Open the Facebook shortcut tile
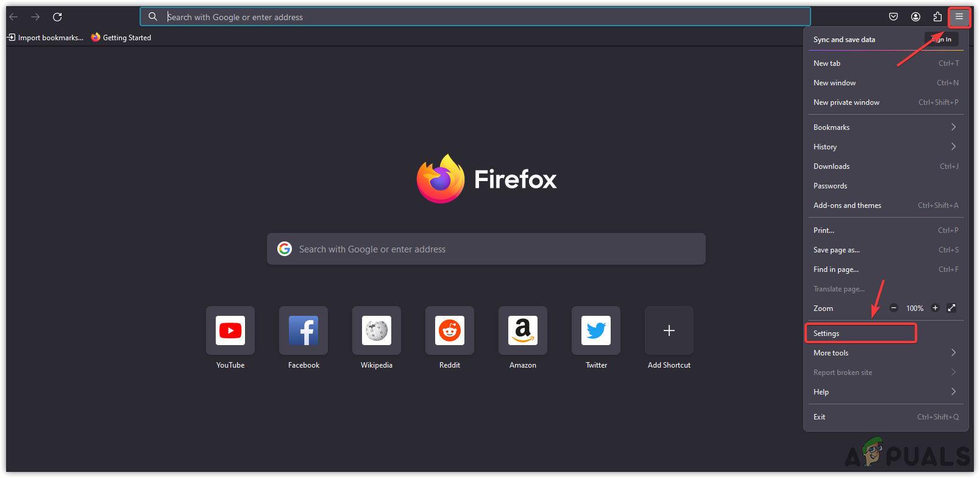The height and width of the screenshot is (478, 980). pos(304,330)
